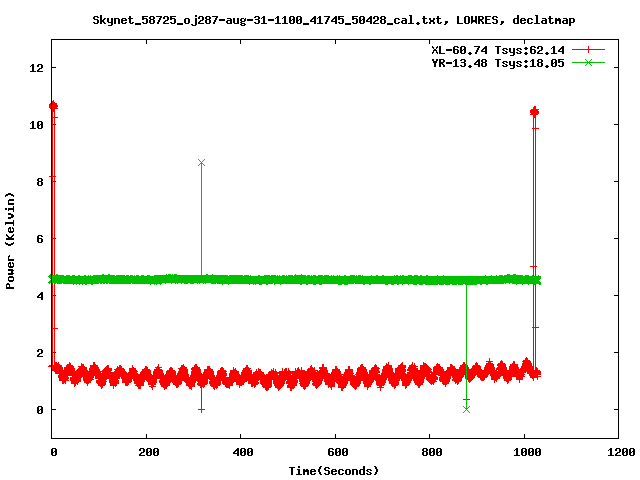Image resolution: width=640 pixels, height=480 pixels.
Task: Click the red spike peak at plot start
Action: (53, 106)
